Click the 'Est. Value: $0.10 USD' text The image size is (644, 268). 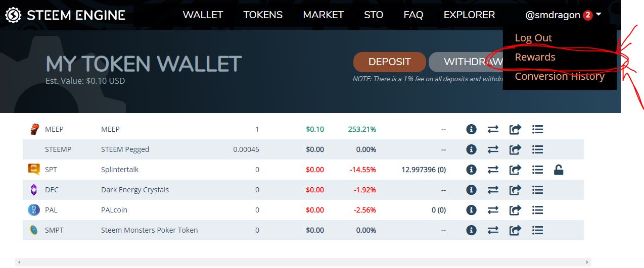coord(85,80)
